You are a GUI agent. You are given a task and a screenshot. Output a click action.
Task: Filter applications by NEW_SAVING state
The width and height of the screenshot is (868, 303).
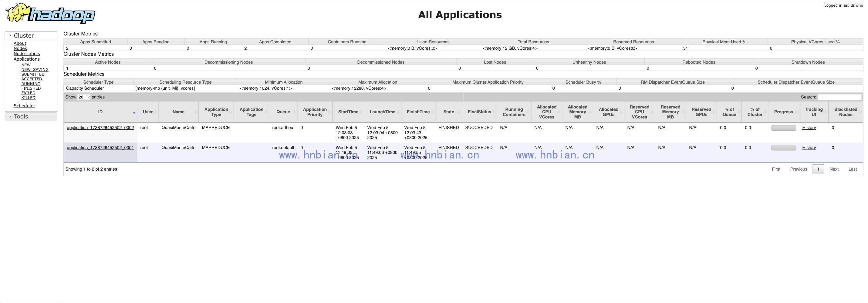pyautogui.click(x=35, y=70)
